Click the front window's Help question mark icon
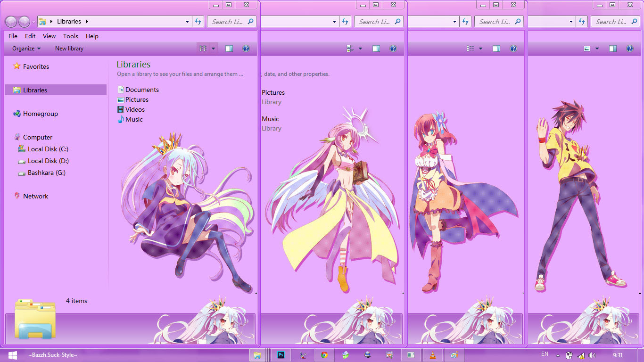644x362 pixels. coord(246,49)
